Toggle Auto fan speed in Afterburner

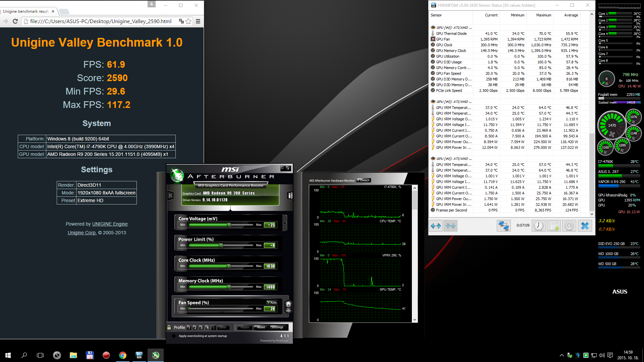click(x=272, y=302)
